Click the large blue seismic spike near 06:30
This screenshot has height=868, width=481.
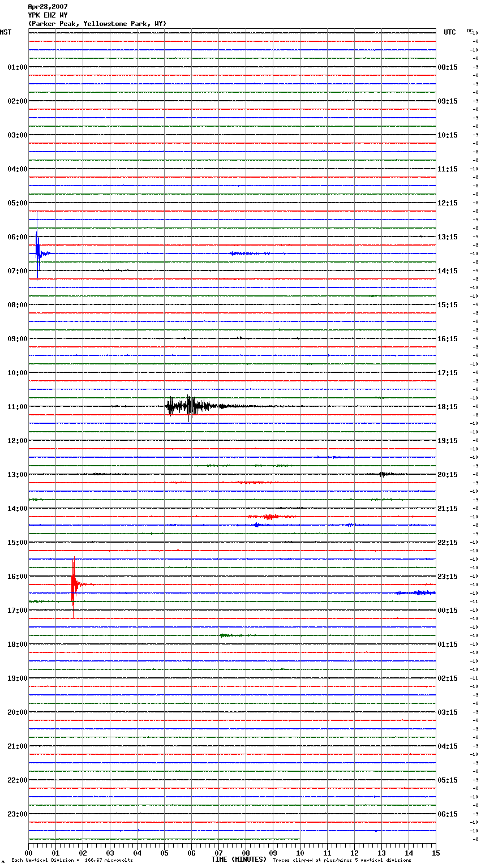(x=37, y=246)
